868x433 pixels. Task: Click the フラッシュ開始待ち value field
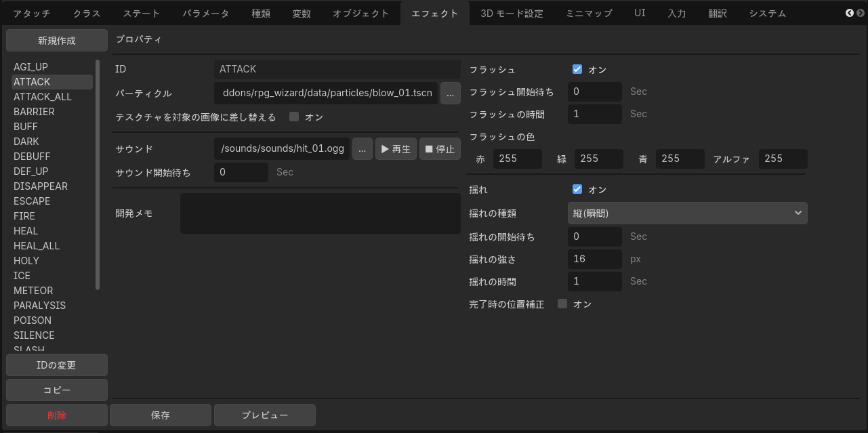click(x=595, y=91)
